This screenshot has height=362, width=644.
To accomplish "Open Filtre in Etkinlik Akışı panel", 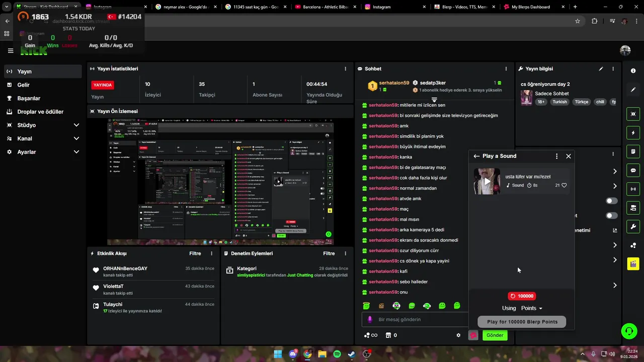I will coord(195,254).
